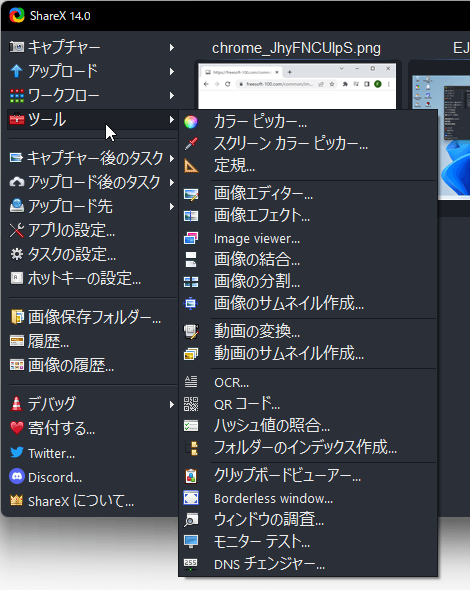Click the icon beside 画像エフェクト
This screenshot has height=590, width=470.
pyautogui.click(x=191, y=216)
